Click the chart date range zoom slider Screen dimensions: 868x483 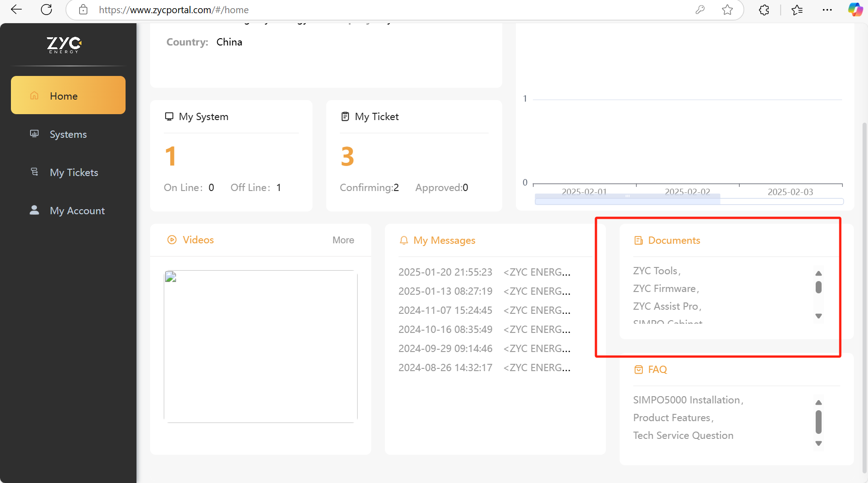pos(627,200)
